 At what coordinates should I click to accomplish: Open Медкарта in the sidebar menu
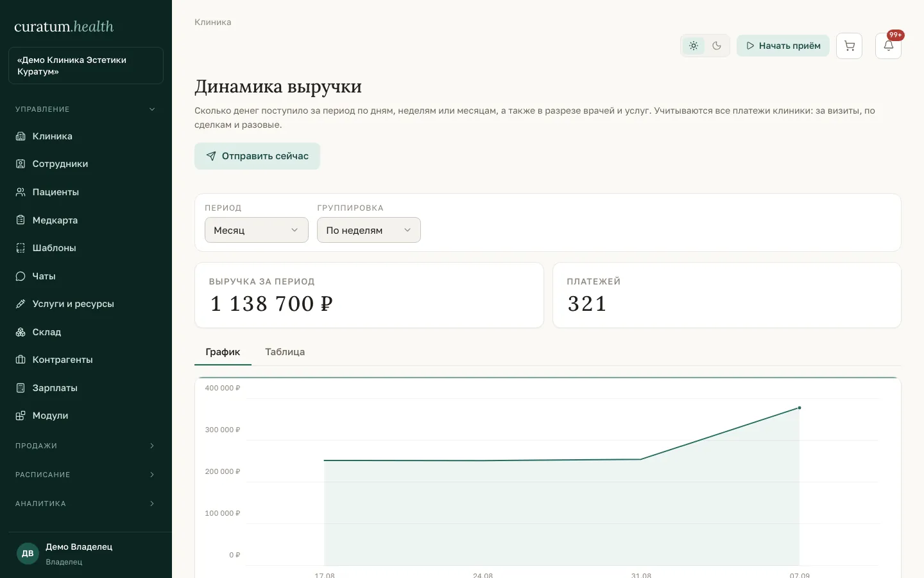coord(86,220)
